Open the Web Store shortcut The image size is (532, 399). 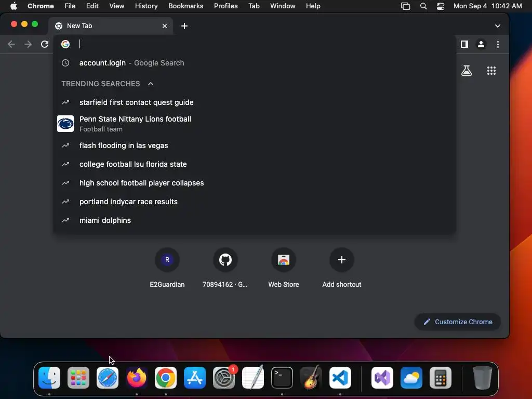pyautogui.click(x=284, y=268)
